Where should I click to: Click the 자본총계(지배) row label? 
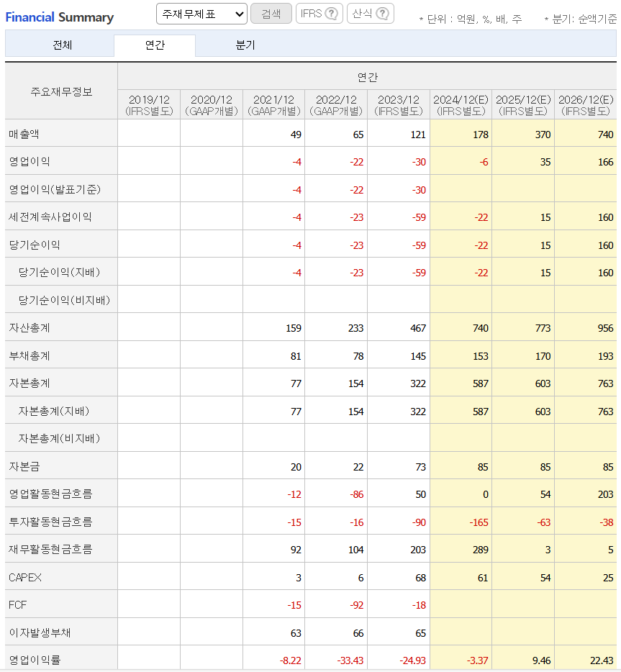pos(54,411)
